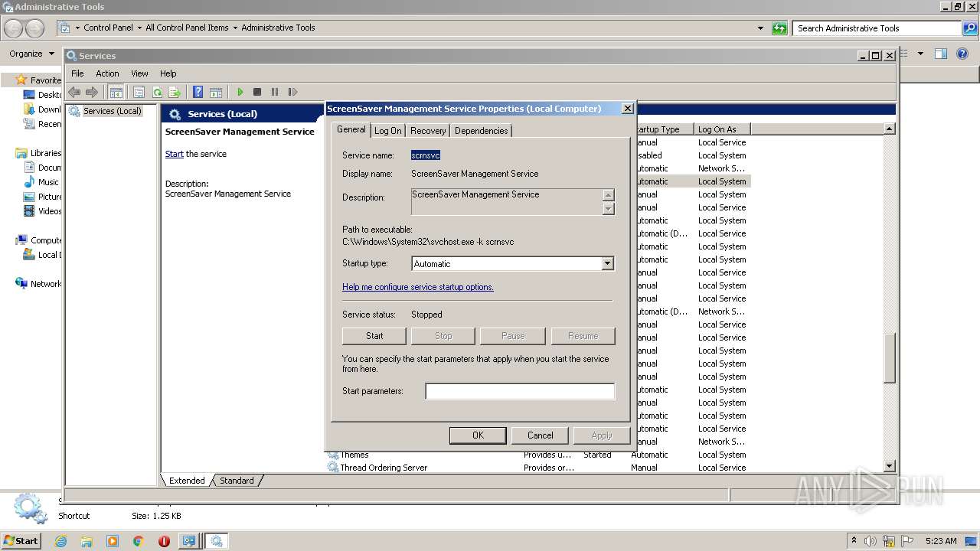The image size is (980, 551).
Task: Close the service properties dialog
Action: click(628, 109)
